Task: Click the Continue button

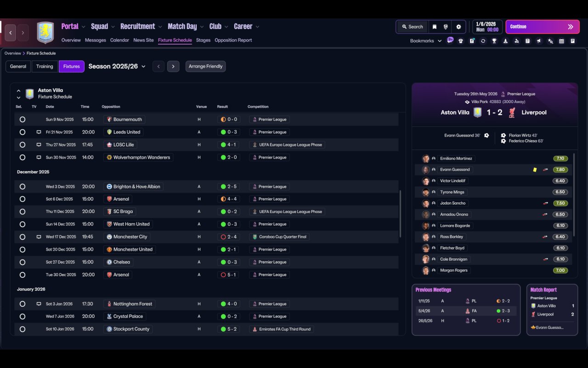Action: click(x=542, y=27)
